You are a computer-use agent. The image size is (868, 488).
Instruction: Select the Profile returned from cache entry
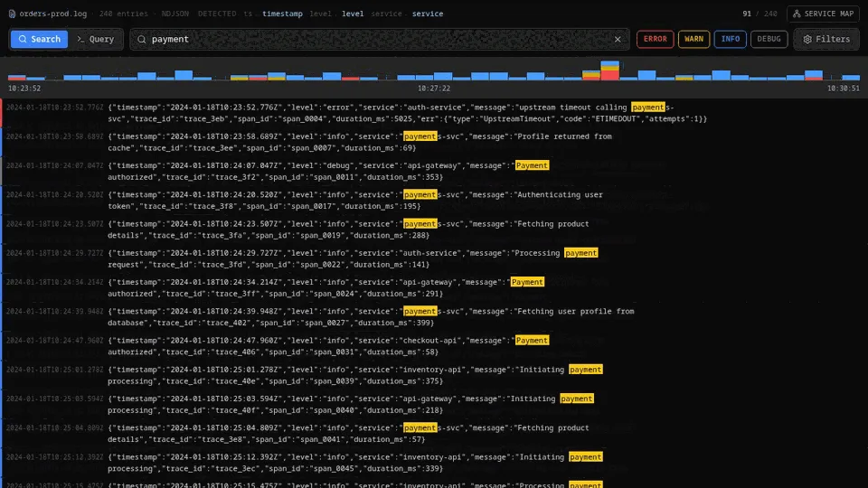click(434, 142)
